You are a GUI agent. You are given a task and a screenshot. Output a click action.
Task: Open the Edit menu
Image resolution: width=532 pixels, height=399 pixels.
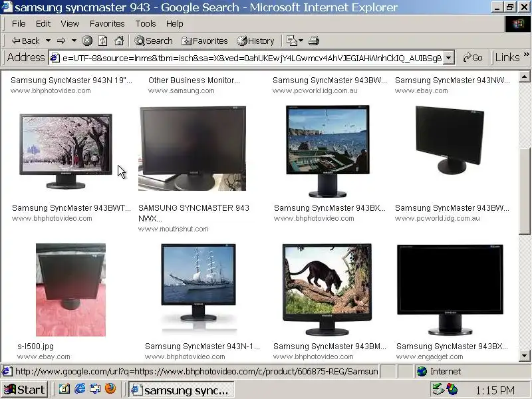pyautogui.click(x=43, y=23)
